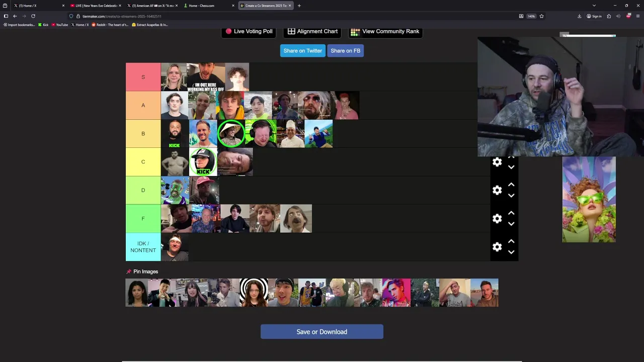Open the browser downloads icon

click(579, 16)
